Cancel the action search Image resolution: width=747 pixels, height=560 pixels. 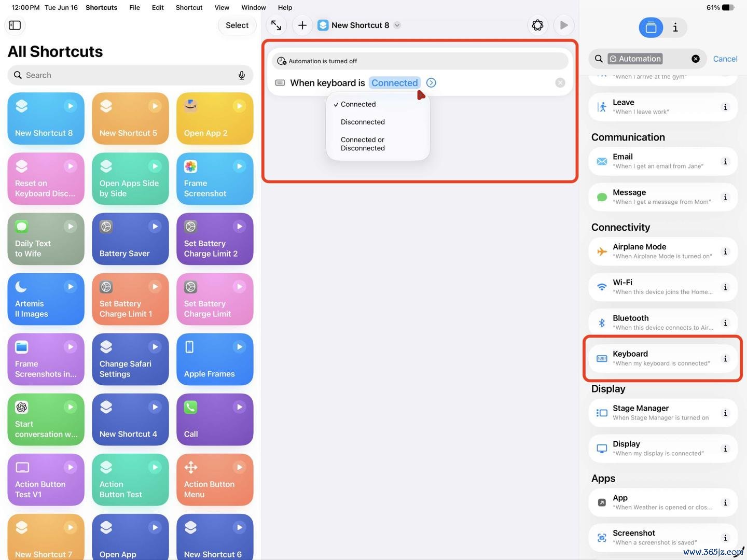(x=725, y=59)
